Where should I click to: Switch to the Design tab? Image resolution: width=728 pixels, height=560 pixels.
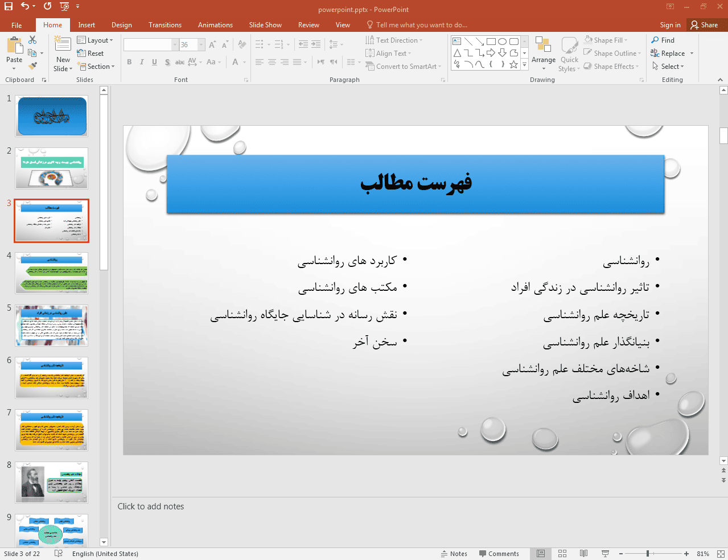click(x=122, y=25)
